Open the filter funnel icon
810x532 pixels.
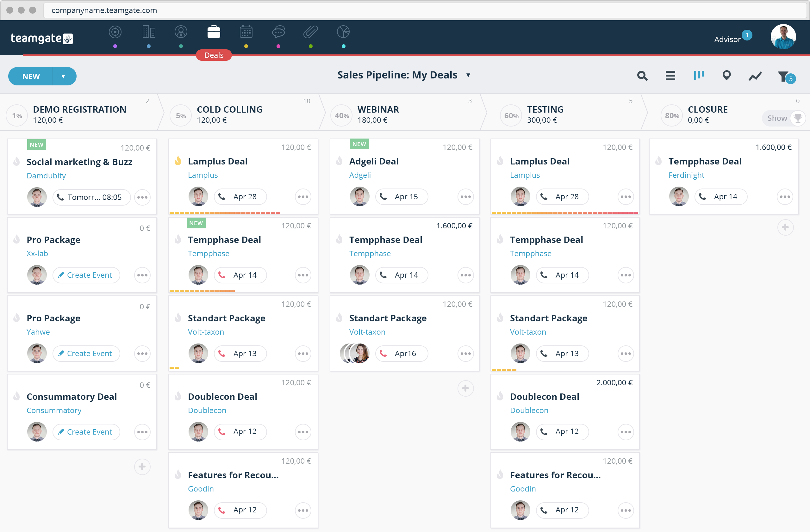click(783, 76)
